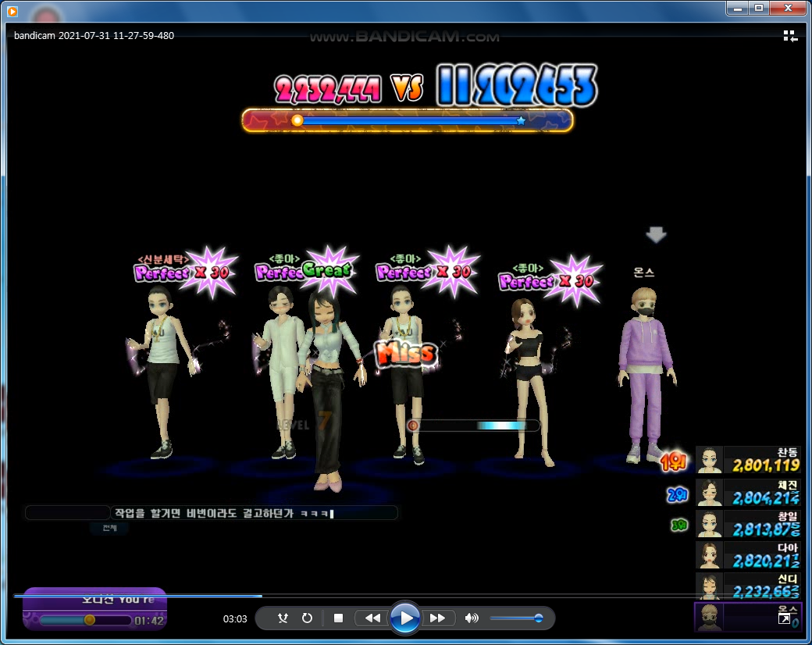
Task: Click the in-game chat text field
Action: click(254, 513)
